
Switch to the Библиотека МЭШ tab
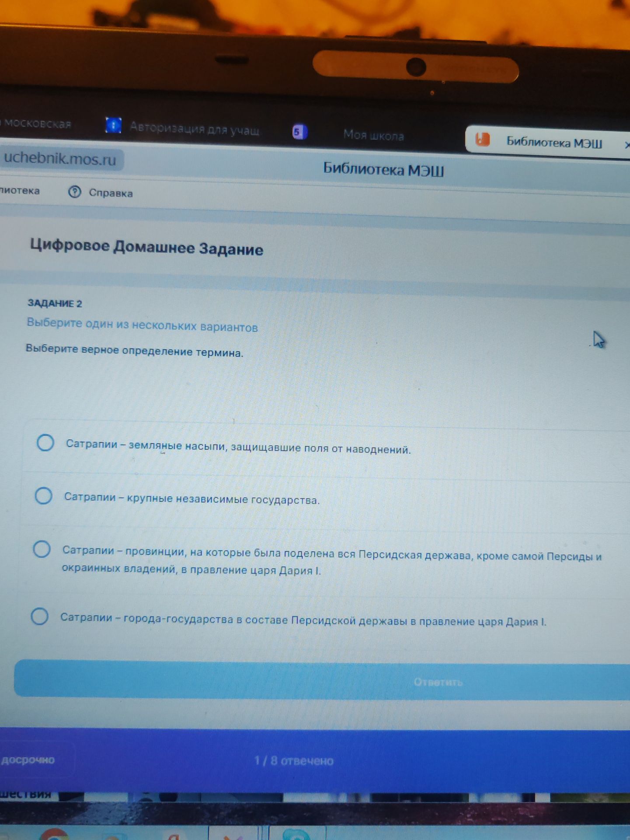[x=547, y=141]
